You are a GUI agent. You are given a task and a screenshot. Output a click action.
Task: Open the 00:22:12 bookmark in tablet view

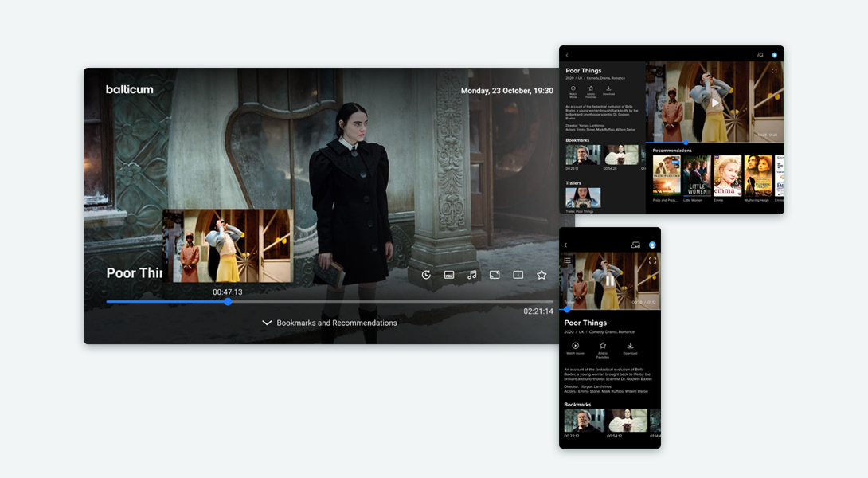pyautogui.click(x=583, y=155)
